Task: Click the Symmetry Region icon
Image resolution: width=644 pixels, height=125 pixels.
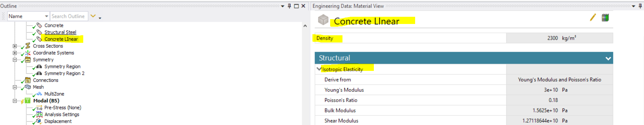Action: (39, 66)
